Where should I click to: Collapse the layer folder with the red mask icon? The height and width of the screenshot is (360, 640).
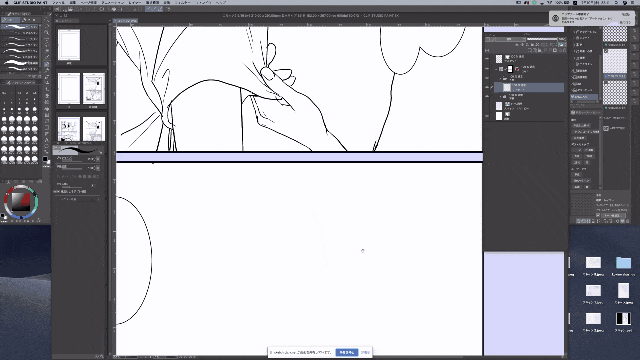[497, 69]
